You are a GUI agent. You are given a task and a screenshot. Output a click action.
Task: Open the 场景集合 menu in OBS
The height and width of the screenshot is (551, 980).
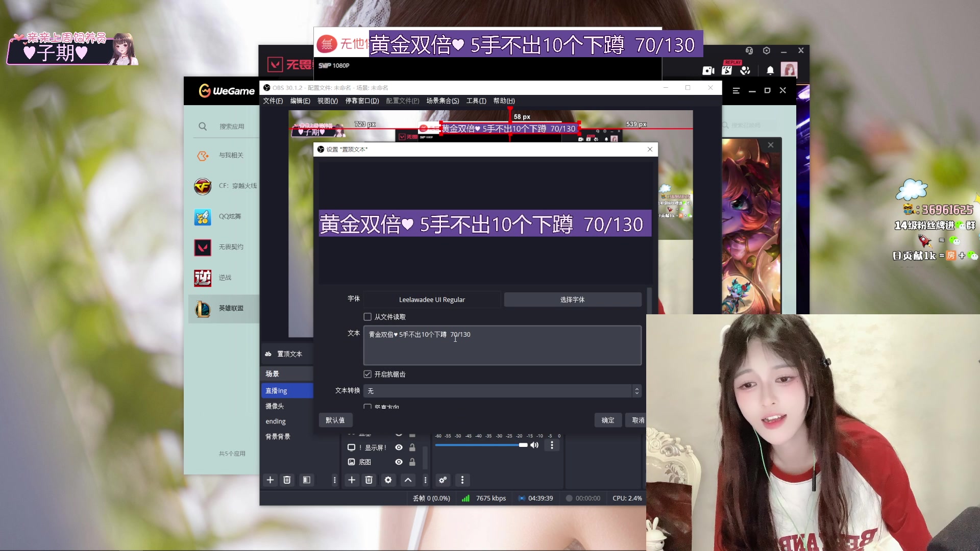443,101
